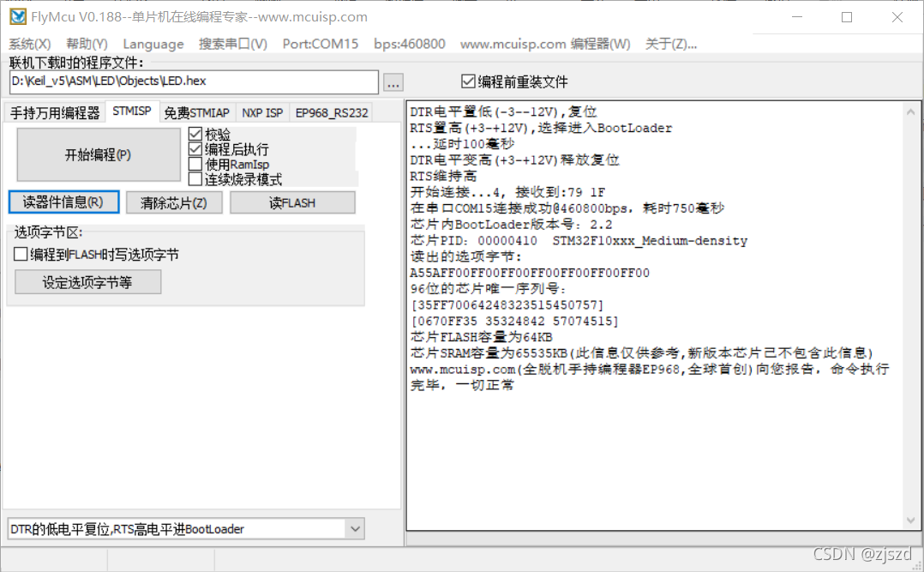Click the FlyMcu app icon in title bar
Screen dimensions: 924x572
click(x=18, y=16)
